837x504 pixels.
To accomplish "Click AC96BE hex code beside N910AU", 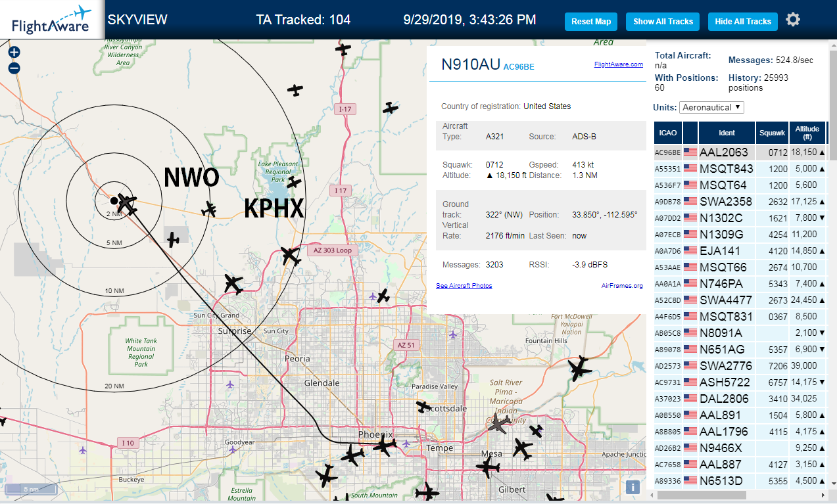I will (519, 67).
